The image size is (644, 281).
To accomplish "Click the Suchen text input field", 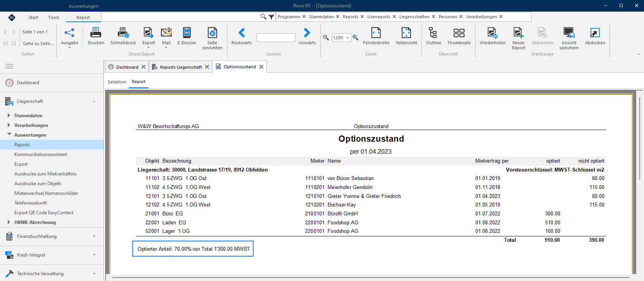I will point(276,38).
